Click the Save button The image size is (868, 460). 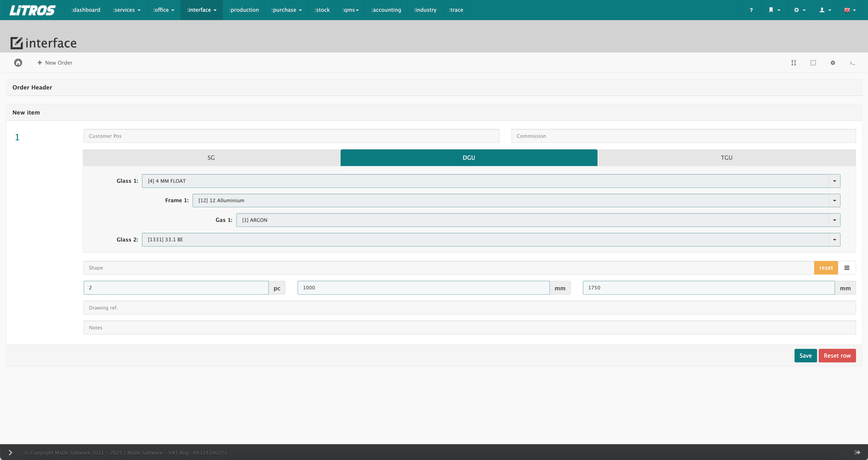pos(806,355)
